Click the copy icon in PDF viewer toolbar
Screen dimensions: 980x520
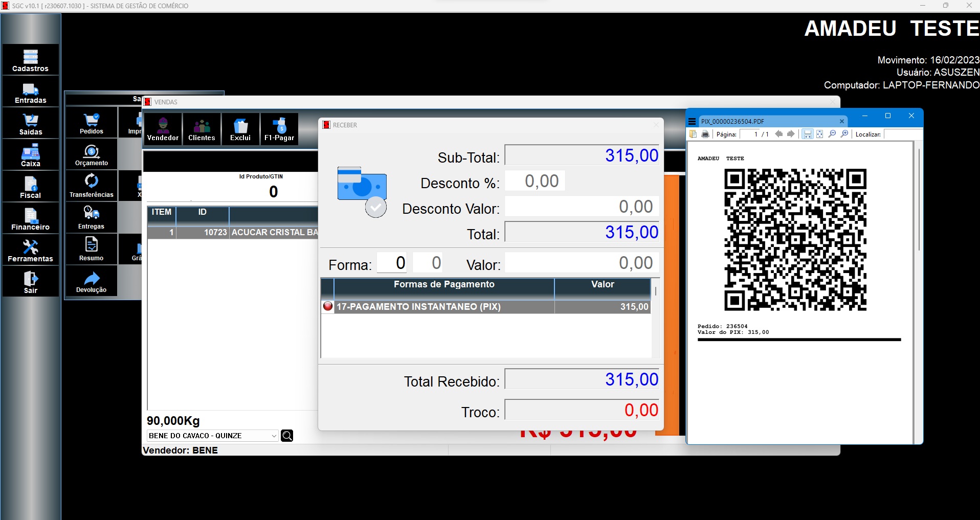(x=693, y=134)
